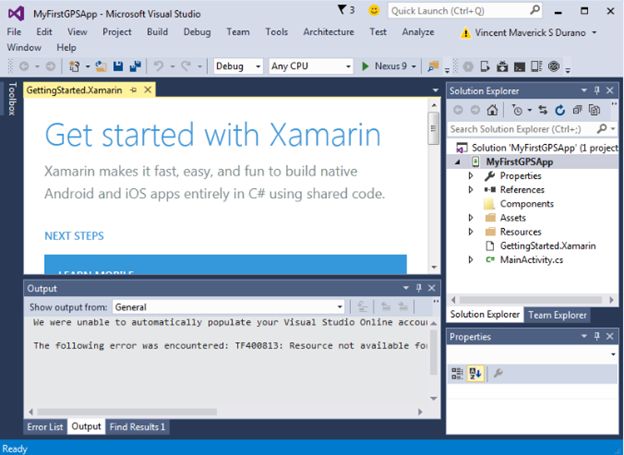Click the notifications flag icon
Viewport: 624px width, 455px height.
coord(342,10)
